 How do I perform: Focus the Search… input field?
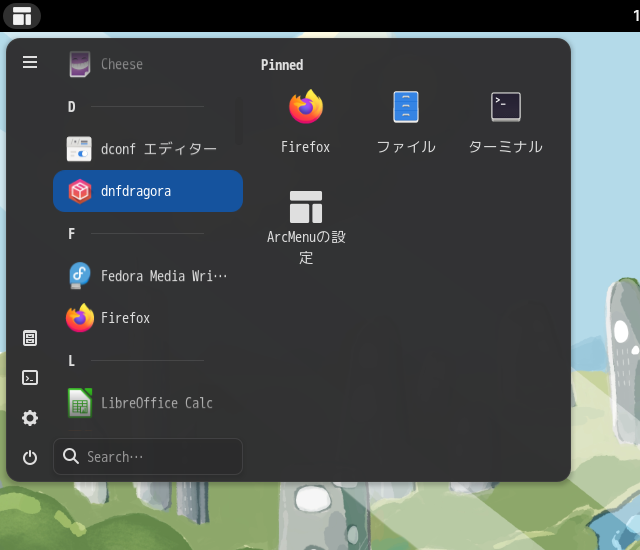(x=148, y=457)
